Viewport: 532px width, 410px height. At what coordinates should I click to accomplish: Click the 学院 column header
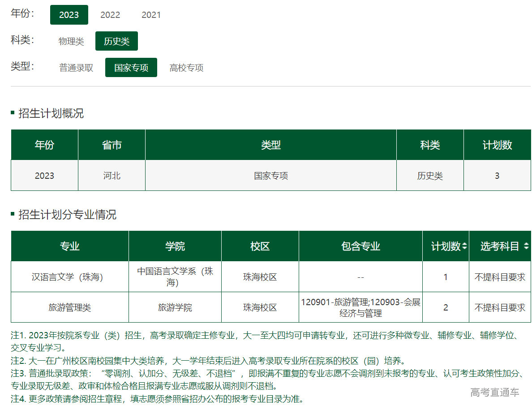175,246
